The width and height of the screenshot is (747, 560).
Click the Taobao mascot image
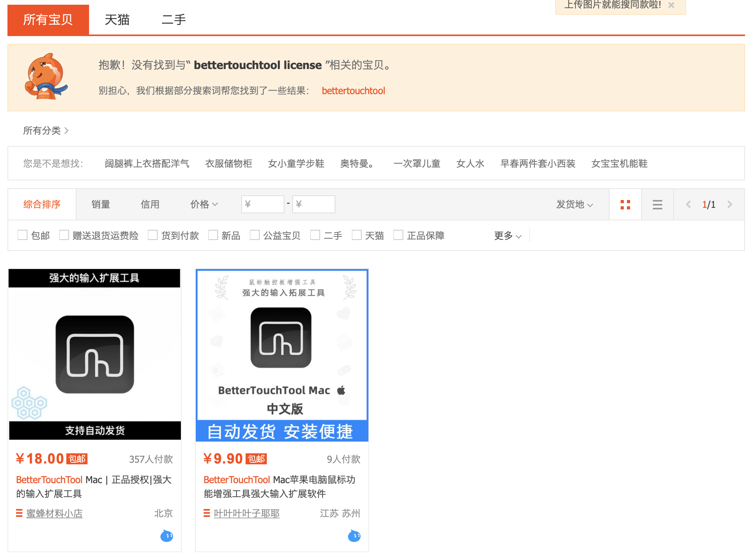[x=46, y=76]
